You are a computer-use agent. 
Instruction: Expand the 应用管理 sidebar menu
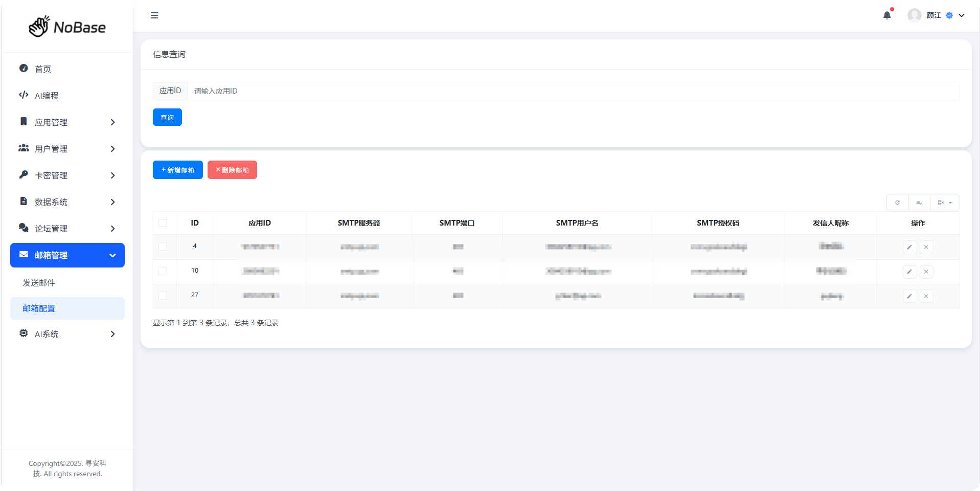tap(67, 122)
